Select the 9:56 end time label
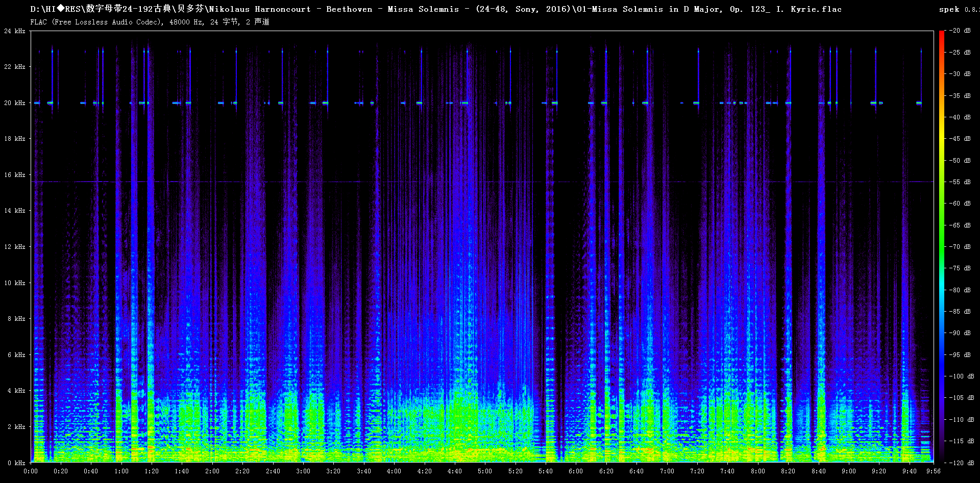This screenshot has width=980, height=483. [x=933, y=471]
